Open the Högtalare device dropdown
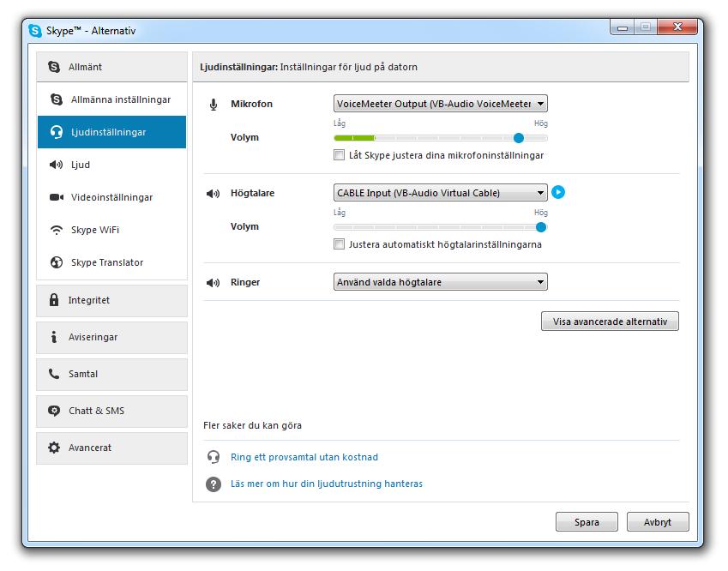This screenshot has height=571, width=728. pos(440,193)
